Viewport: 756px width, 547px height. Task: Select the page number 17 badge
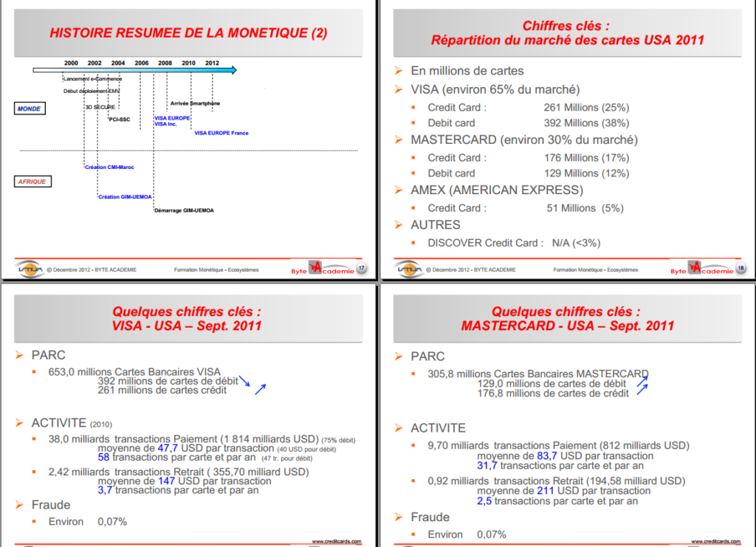361,268
